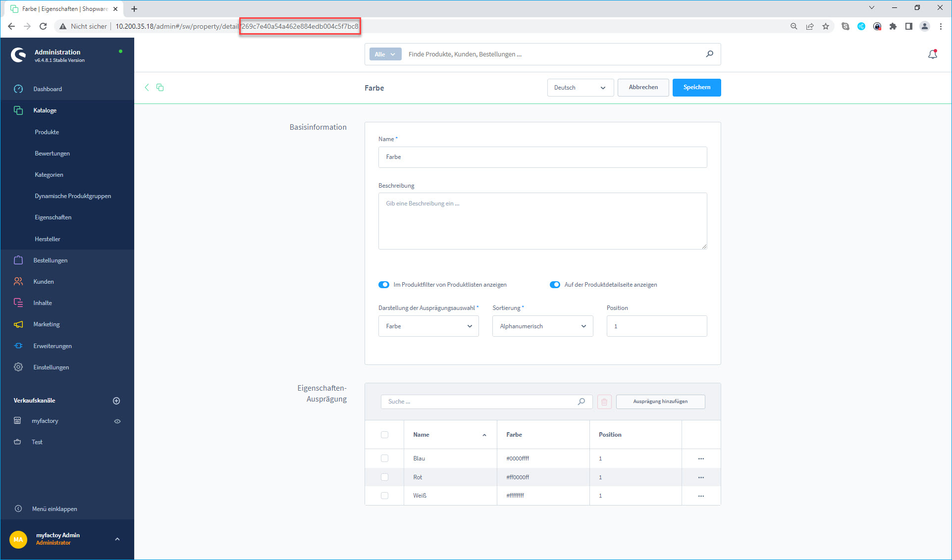Open the Inhalte content icon
This screenshot has height=560, width=952.
(18, 303)
